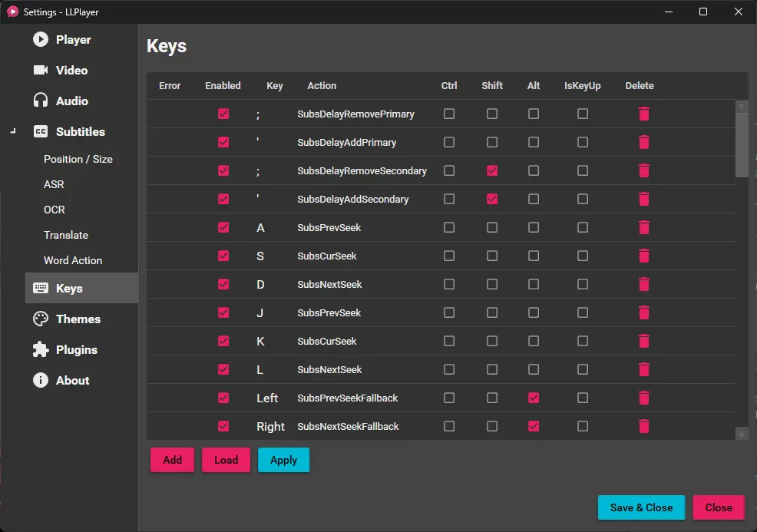
Task: Click the pink Close button
Action: point(719,507)
